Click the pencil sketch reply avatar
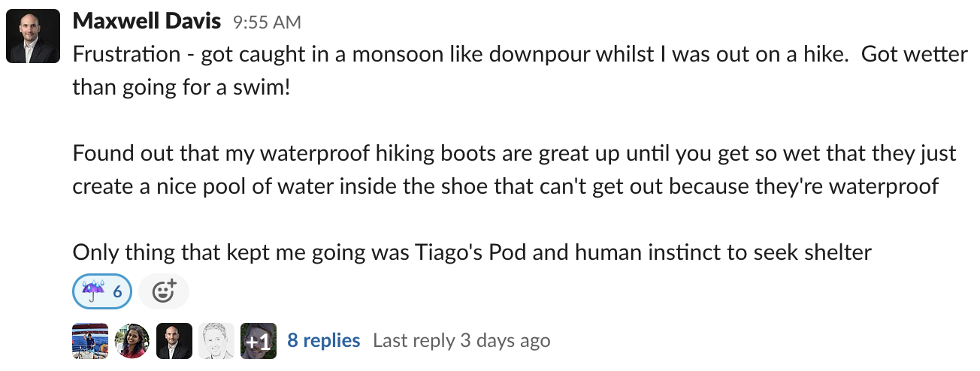The width and height of the screenshot is (980, 371). point(216,341)
